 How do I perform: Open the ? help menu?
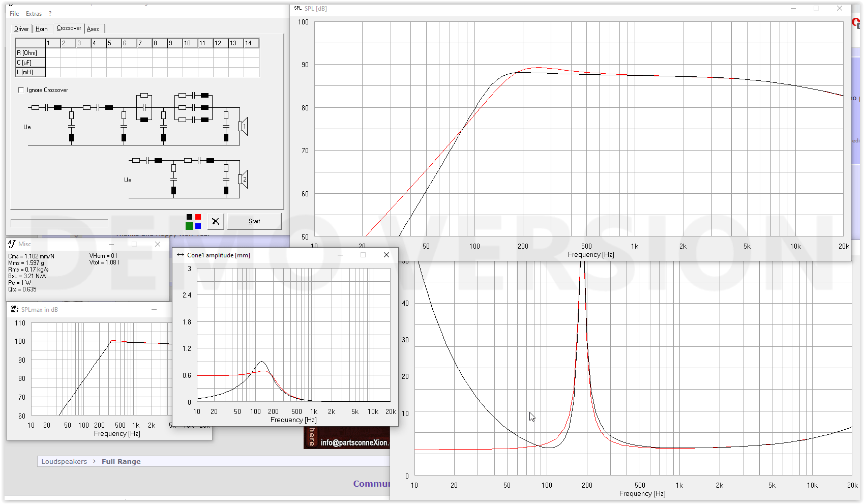(50, 14)
